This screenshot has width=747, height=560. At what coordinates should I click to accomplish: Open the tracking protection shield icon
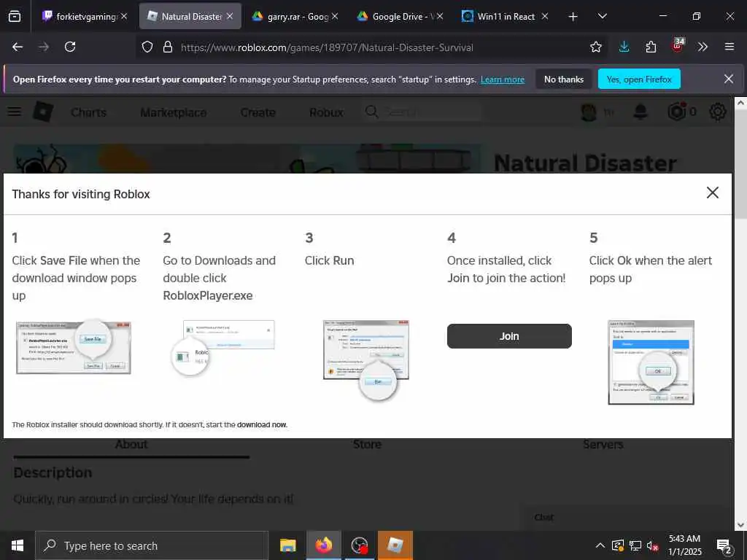pos(147,47)
